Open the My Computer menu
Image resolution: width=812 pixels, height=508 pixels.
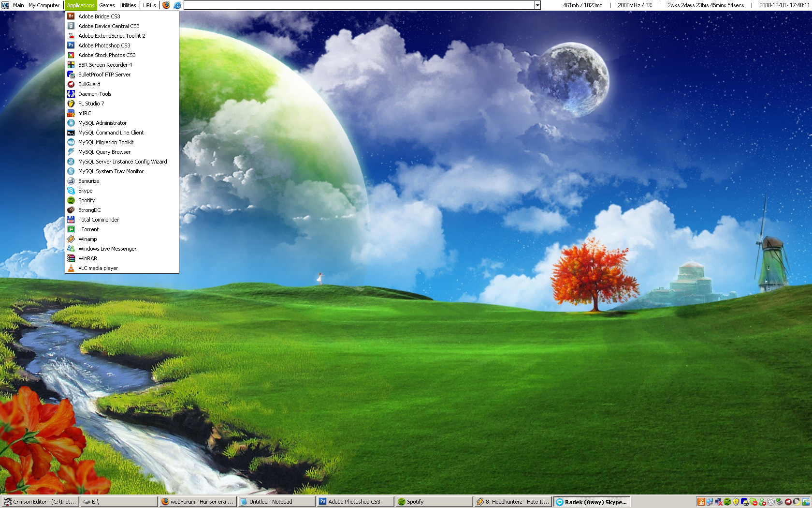coord(44,5)
